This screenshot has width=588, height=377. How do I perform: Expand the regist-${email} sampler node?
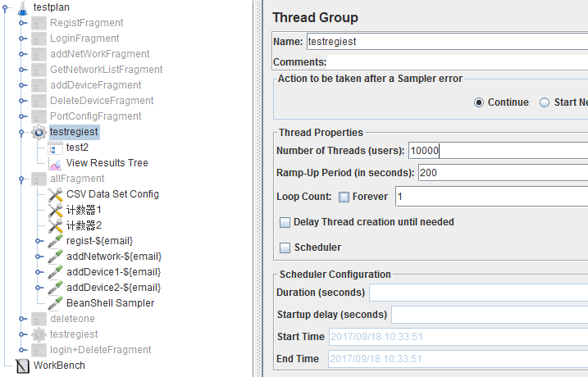pyautogui.click(x=39, y=241)
